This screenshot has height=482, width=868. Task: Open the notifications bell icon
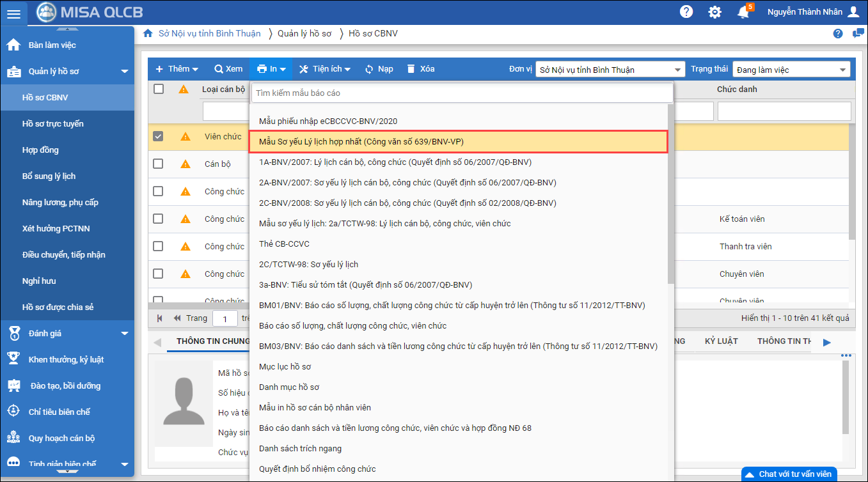[x=743, y=12]
